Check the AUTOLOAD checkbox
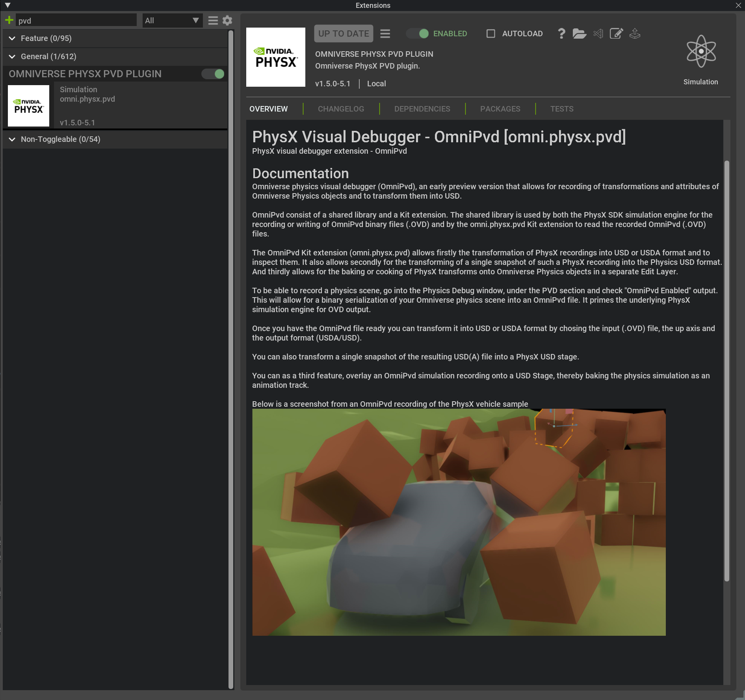 click(491, 34)
